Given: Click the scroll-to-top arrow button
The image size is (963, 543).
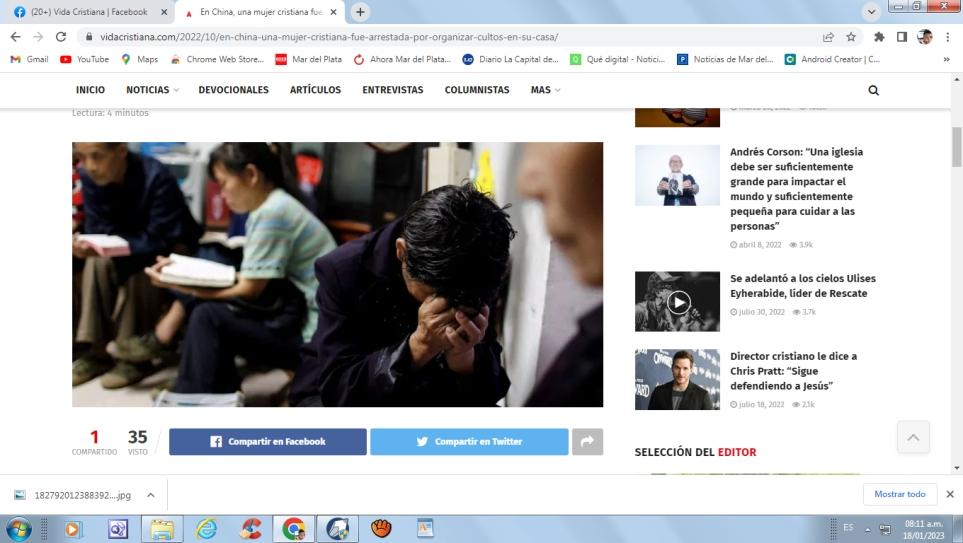Looking at the screenshot, I should [913, 437].
